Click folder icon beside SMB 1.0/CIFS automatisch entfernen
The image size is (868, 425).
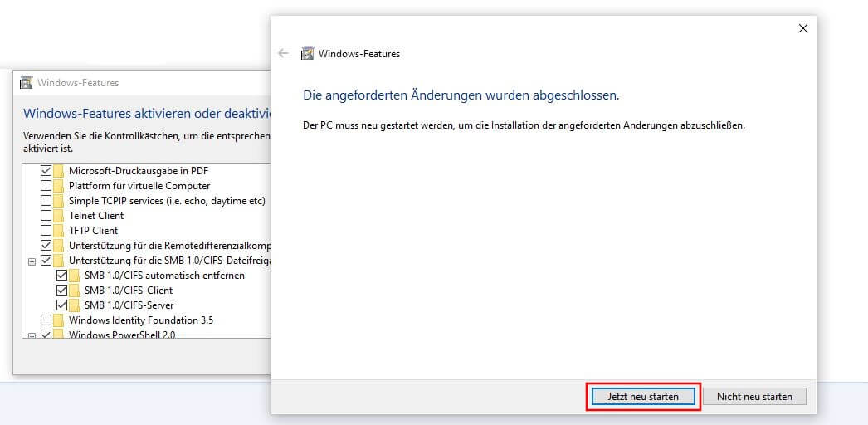coord(75,275)
